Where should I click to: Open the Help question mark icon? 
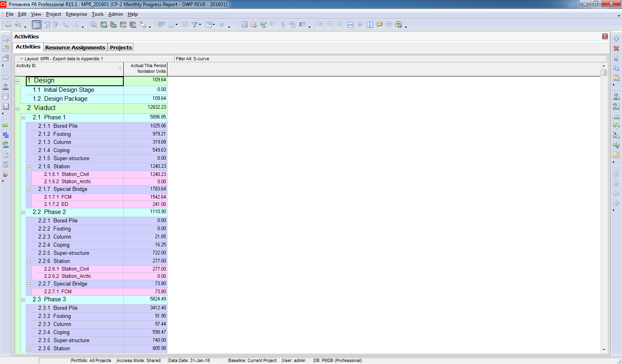coord(399,25)
